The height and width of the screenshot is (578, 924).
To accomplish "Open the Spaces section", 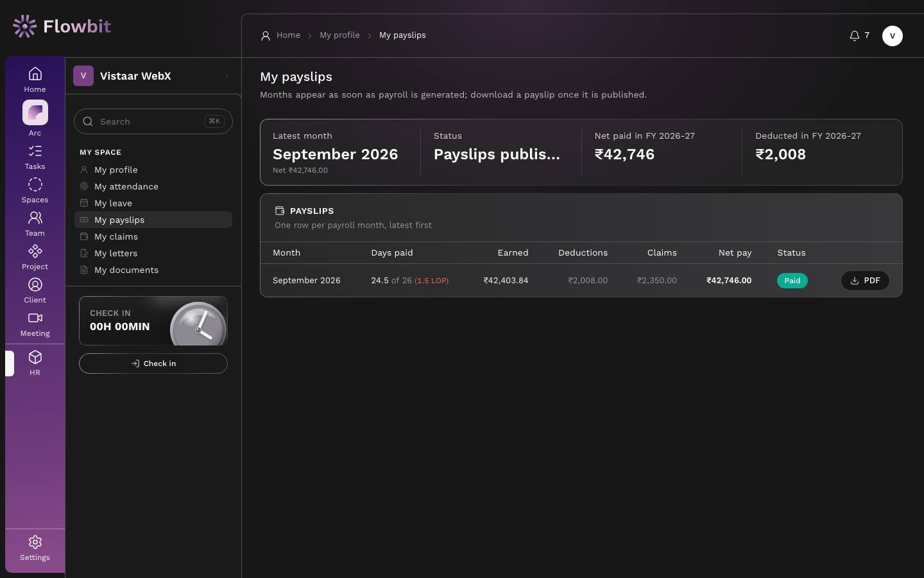I will pyautogui.click(x=35, y=190).
